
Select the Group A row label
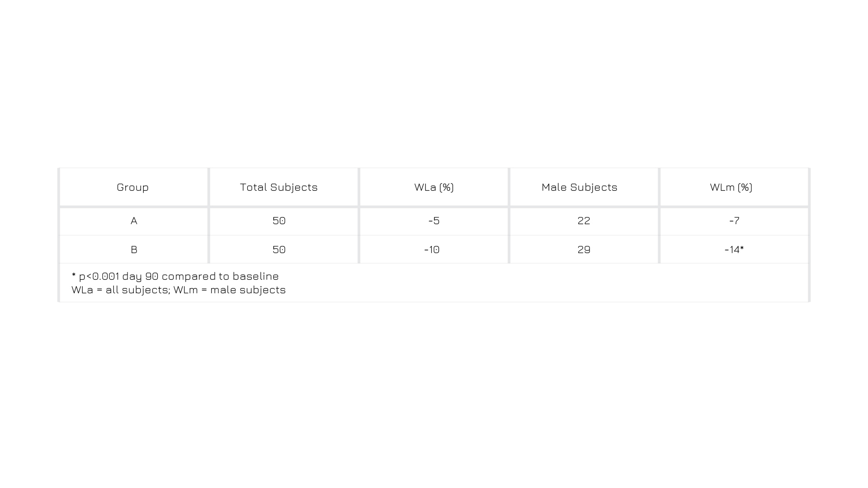point(134,221)
